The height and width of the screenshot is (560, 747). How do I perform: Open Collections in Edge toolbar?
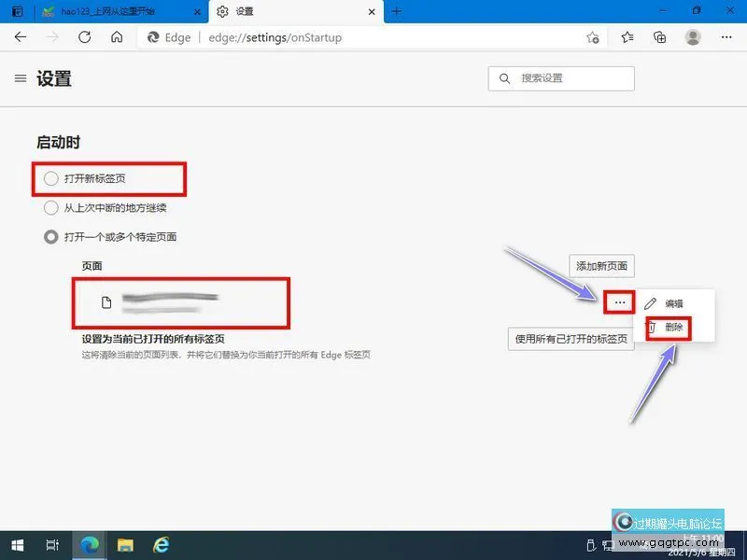pyautogui.click(x=660, y=37)
